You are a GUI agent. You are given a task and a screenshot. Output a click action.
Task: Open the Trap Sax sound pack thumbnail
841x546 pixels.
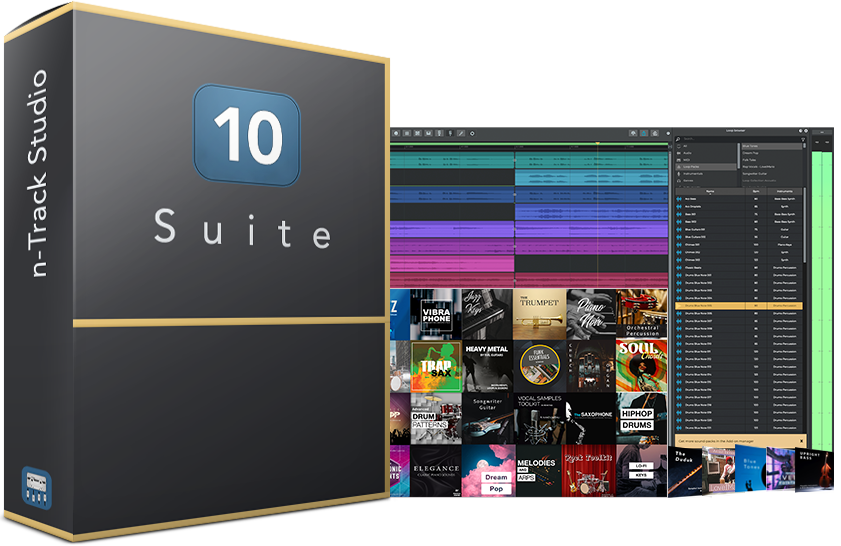click(x=436, y=367)
